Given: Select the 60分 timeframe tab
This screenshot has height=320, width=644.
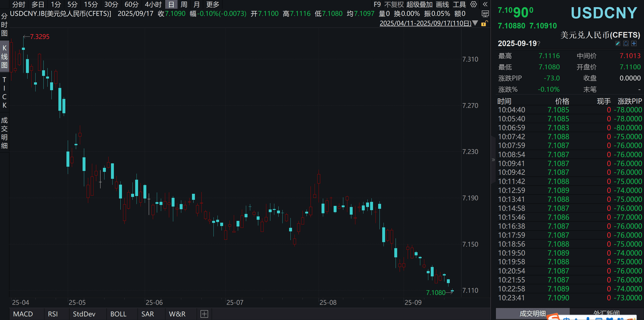Looking at the screenshot, I should [131, 5].
